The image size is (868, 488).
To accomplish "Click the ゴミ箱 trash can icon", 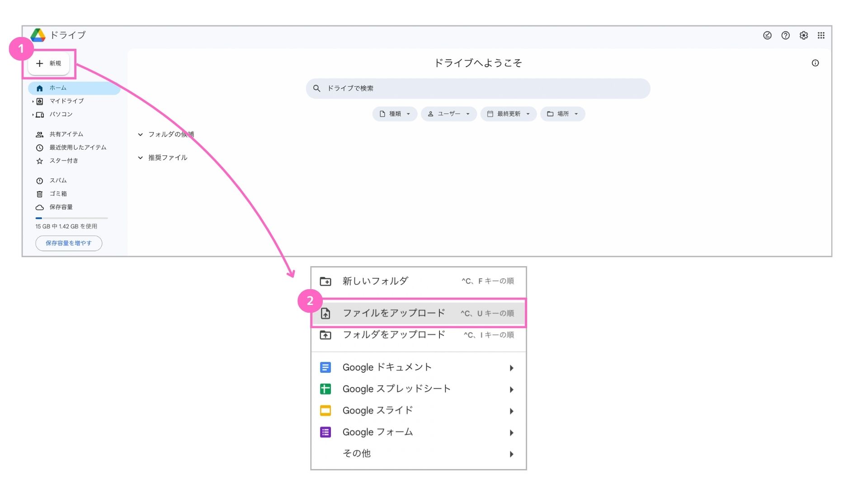I will [40, 194].
